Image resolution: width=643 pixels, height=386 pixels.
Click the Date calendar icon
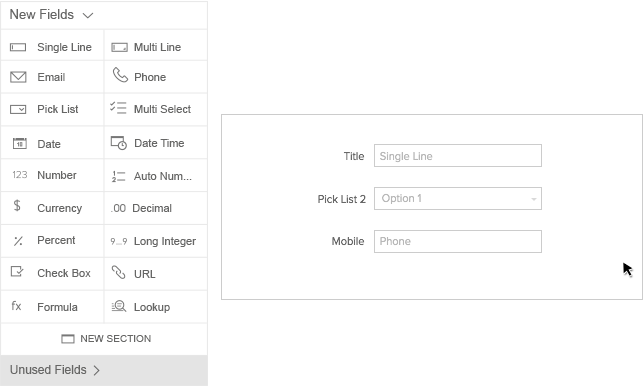coord(19,144)
